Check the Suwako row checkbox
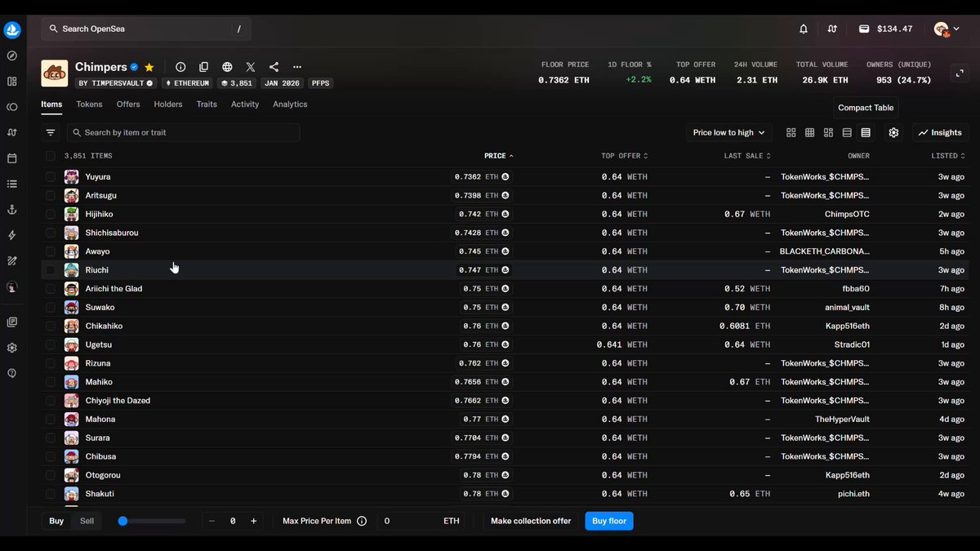Image resolution: width=980 pixels, height=551 pixels. pos(51,308)
